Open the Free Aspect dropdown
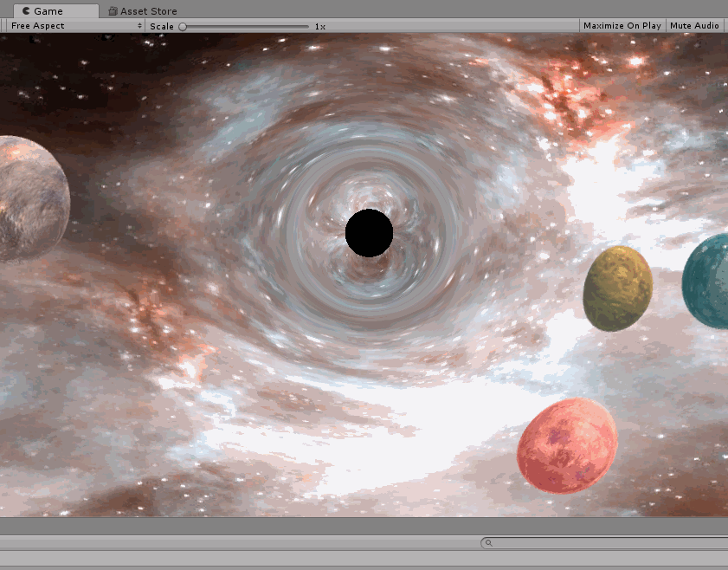The width and height of the screenshot is (728, 570). pos(75,26)
